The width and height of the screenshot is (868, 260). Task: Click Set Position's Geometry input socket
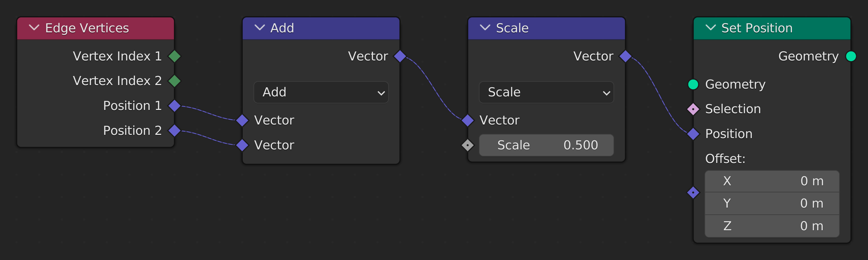pos(693,84)
